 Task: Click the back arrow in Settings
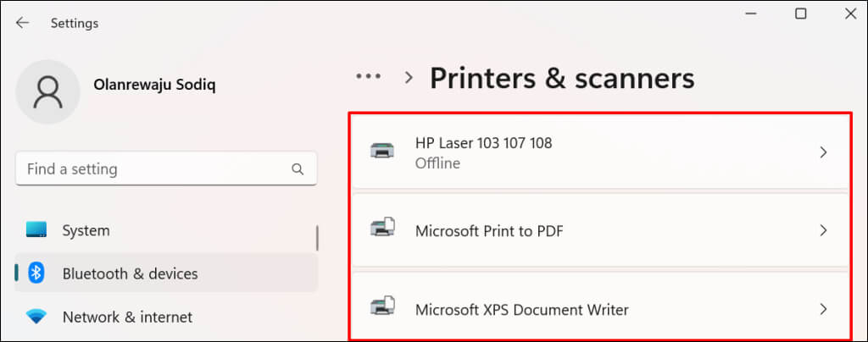click(x=22, y=23)
